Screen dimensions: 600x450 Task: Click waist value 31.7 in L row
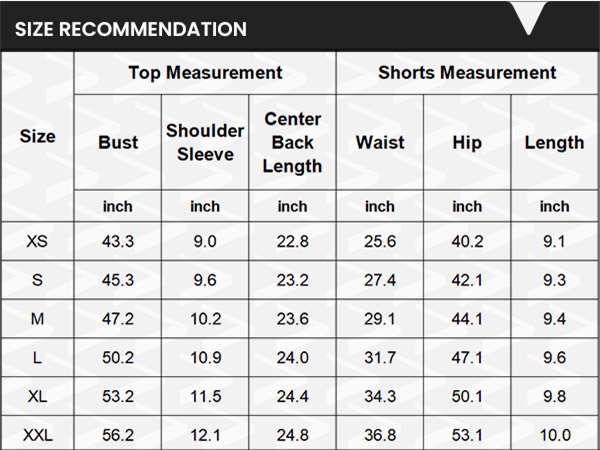[x=380, y=358]
